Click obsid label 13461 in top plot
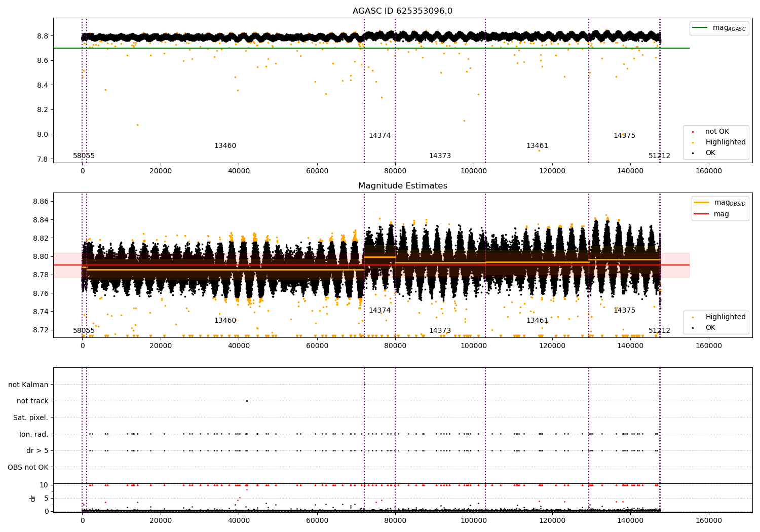 537,146
